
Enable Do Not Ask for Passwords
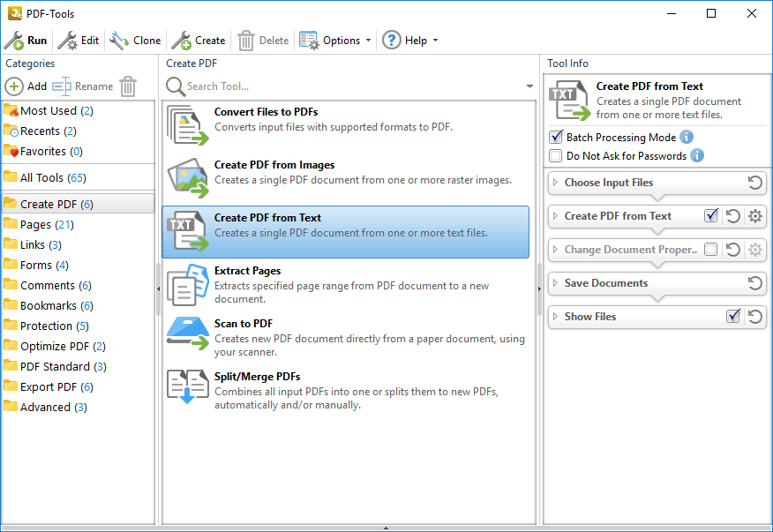point(556,156)
